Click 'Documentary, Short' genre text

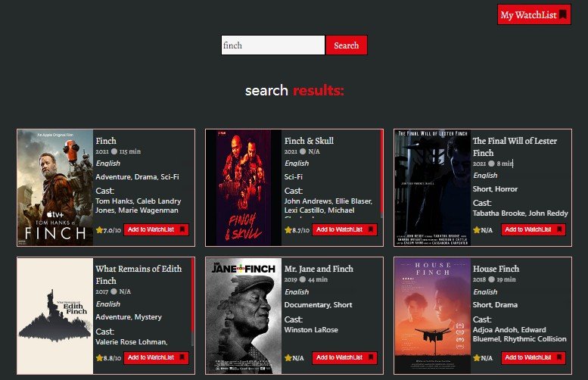tap(318, 305)
